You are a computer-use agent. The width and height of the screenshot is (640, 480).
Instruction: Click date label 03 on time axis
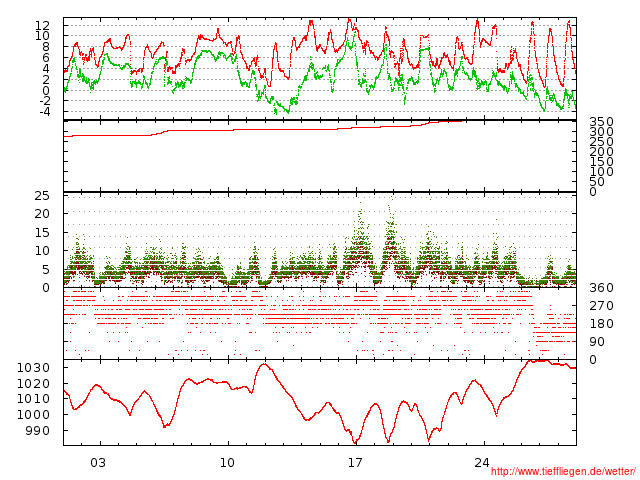tap(98, 463)
